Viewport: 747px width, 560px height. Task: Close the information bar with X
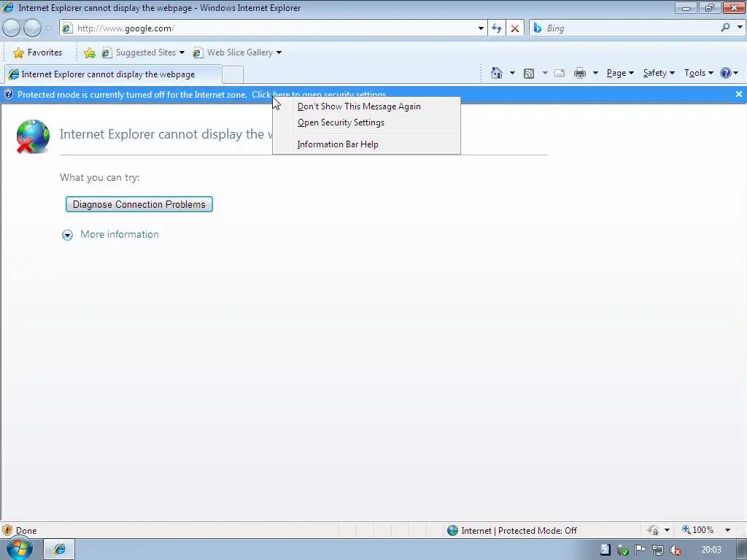pos(739,94)
